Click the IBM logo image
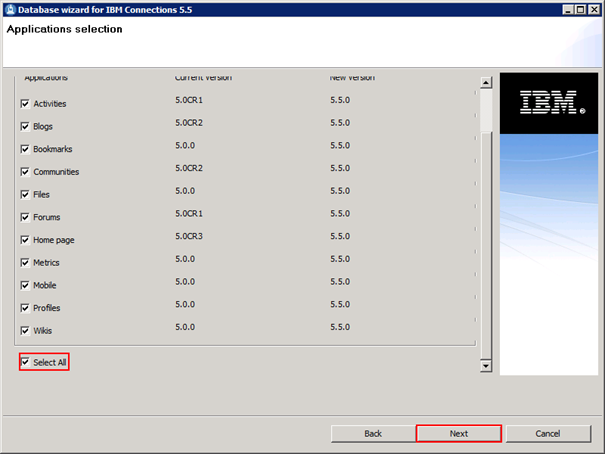Image resolution: width=605 pixels, height=454 pixels. point(548,102)
